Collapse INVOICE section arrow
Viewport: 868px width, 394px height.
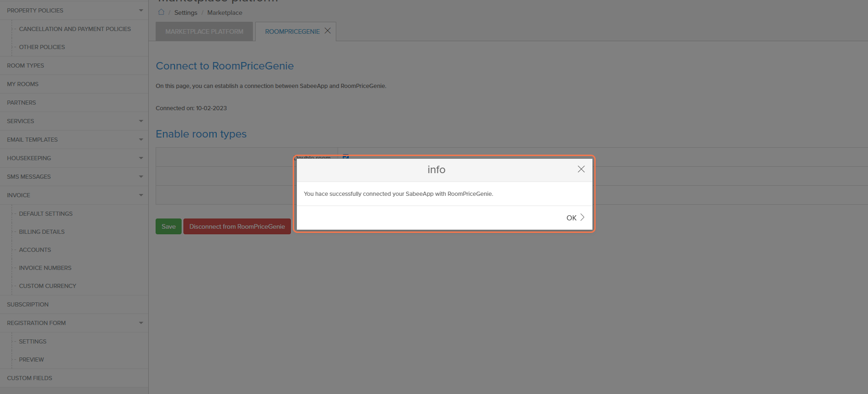click(x=141, y=195)
